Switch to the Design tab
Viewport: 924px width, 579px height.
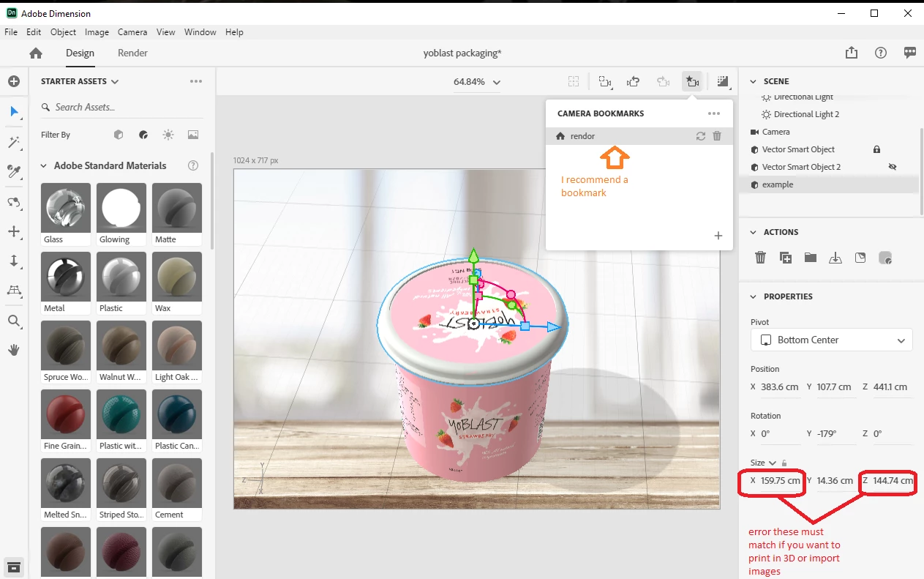80,53
